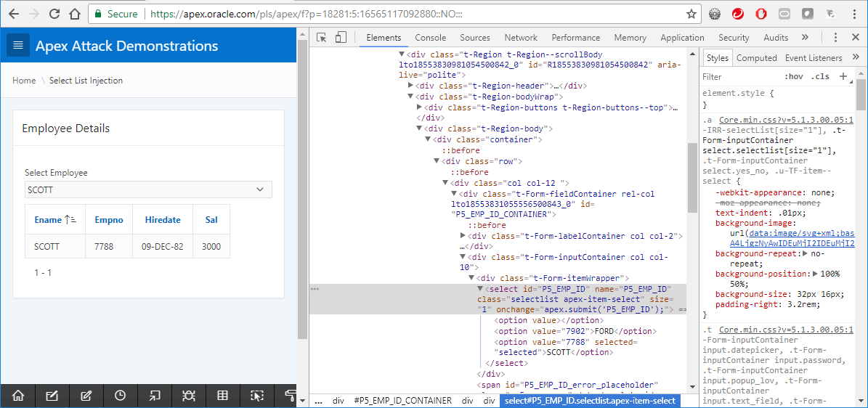
Task: Click the Session clock icon in developer toolbar
Action: click(120, 395)
